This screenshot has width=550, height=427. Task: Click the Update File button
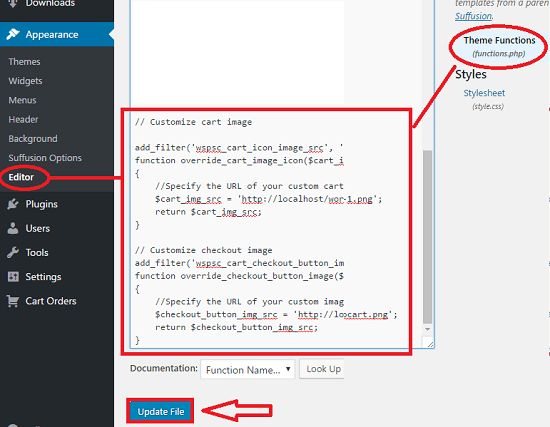tap(161, 412)
